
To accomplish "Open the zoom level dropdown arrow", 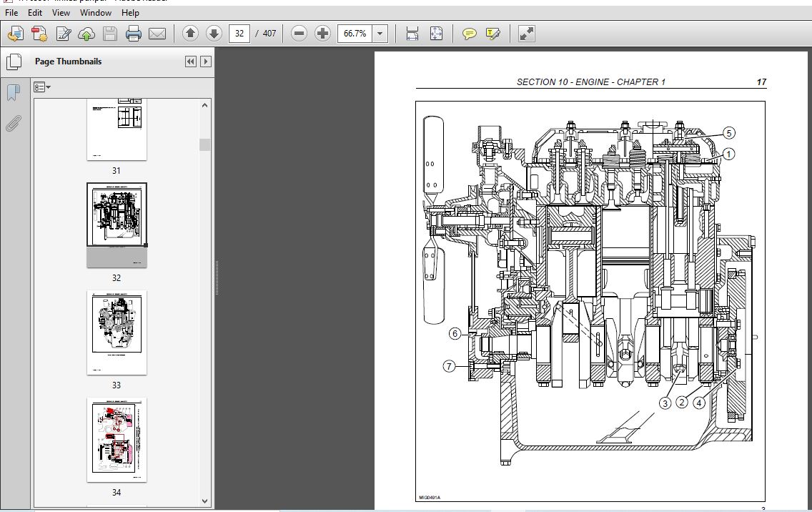I will [380, 34].
